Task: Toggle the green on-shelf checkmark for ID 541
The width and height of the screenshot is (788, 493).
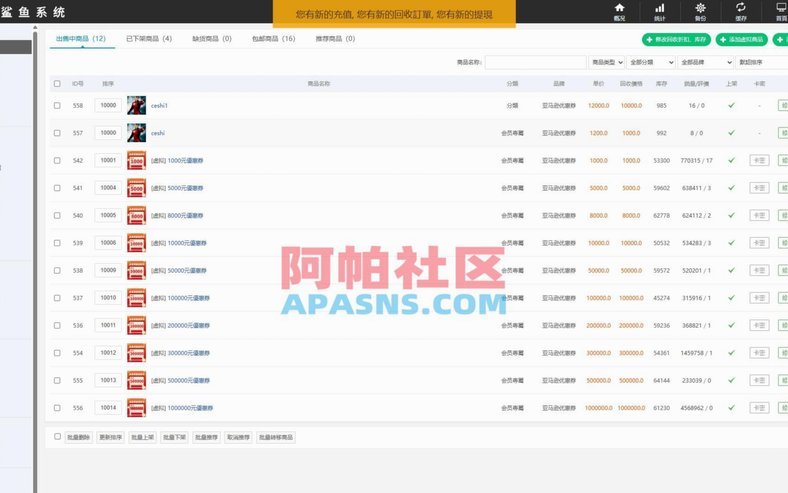Action: point(731,188)
